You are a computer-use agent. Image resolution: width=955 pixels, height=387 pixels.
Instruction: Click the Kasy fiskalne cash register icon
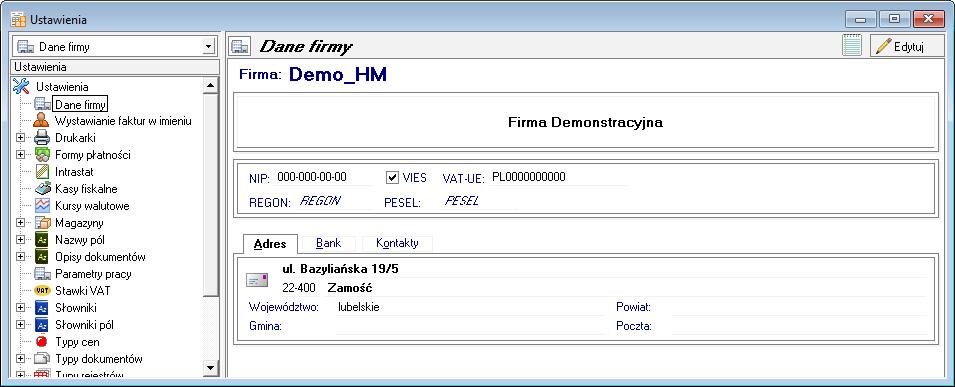click(42, 189)
